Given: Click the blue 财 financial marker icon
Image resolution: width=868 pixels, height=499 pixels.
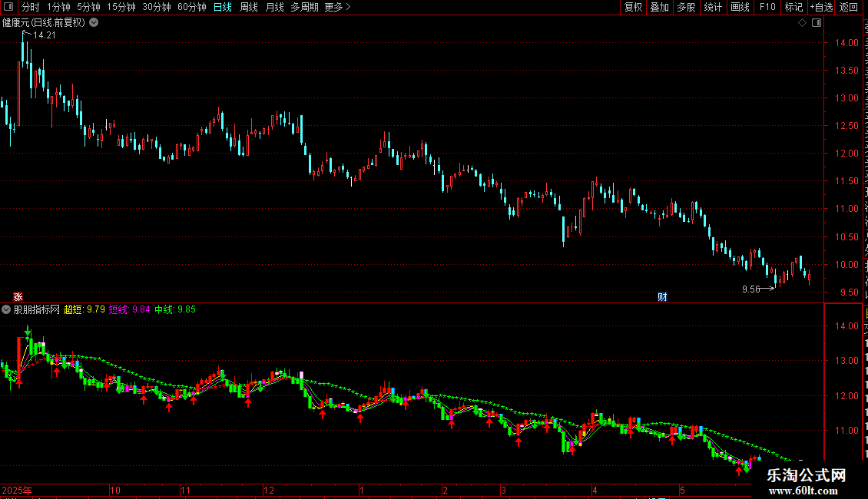Looking at the screenshot, I should click(x=662, y=297).
